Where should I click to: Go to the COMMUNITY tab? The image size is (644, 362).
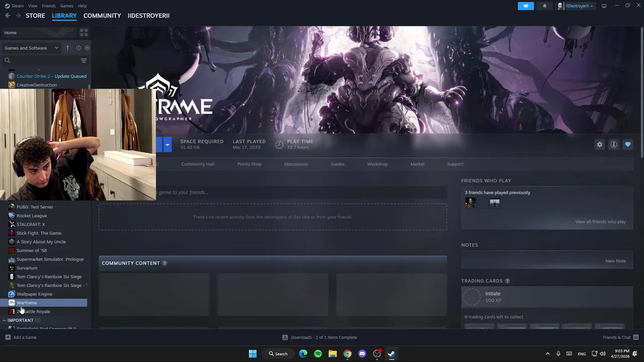point(102,16)
